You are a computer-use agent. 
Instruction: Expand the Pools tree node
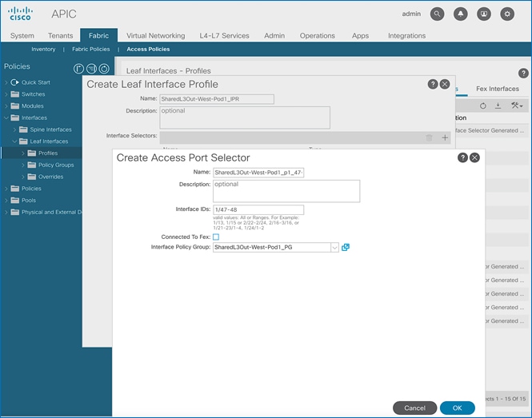point(6,200)
